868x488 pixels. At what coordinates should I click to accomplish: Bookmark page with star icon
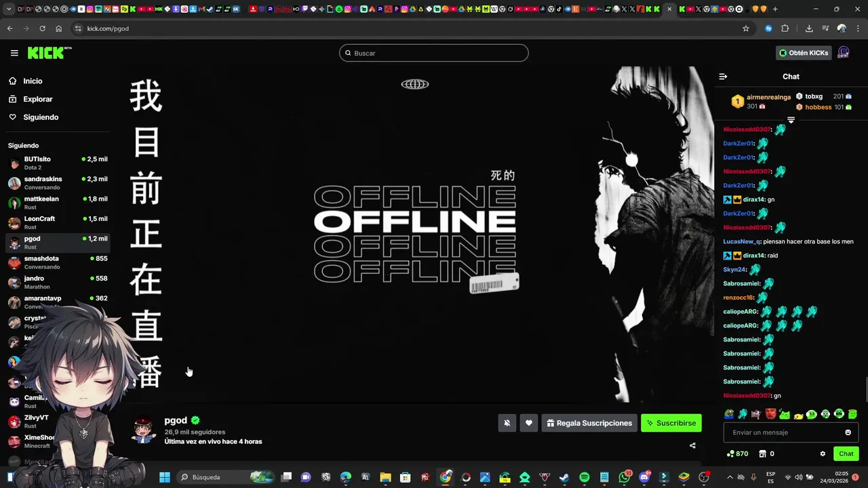[x=746, y=28]
